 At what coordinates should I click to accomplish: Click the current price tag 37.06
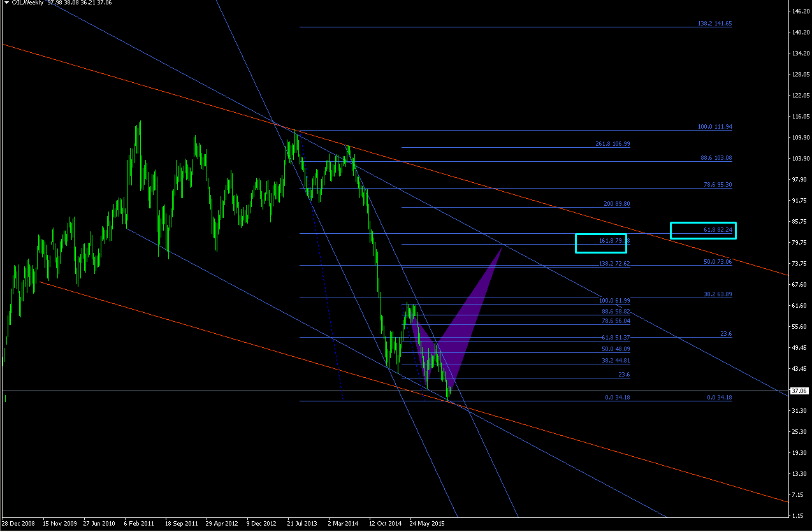click(799, 391)
